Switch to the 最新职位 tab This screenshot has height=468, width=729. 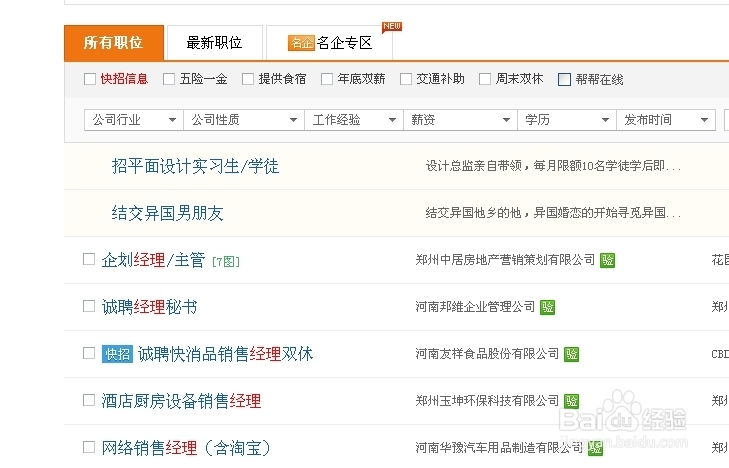(214, 43)
